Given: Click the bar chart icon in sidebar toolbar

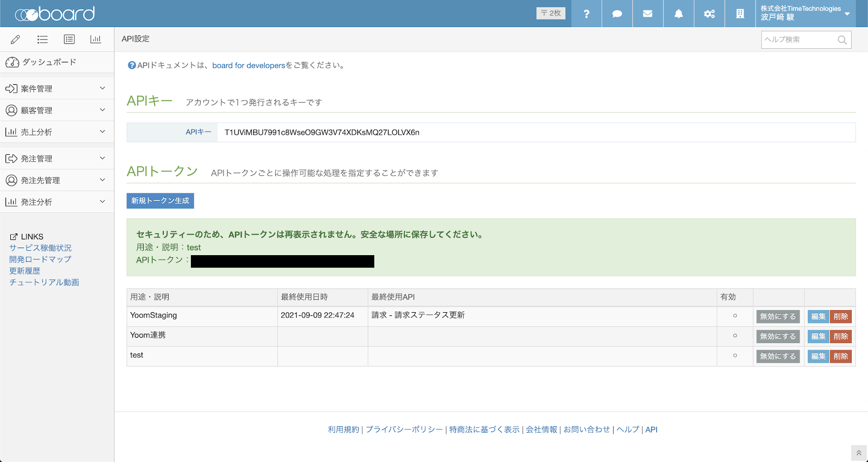Looking at the screenshot, I should 95,39.
